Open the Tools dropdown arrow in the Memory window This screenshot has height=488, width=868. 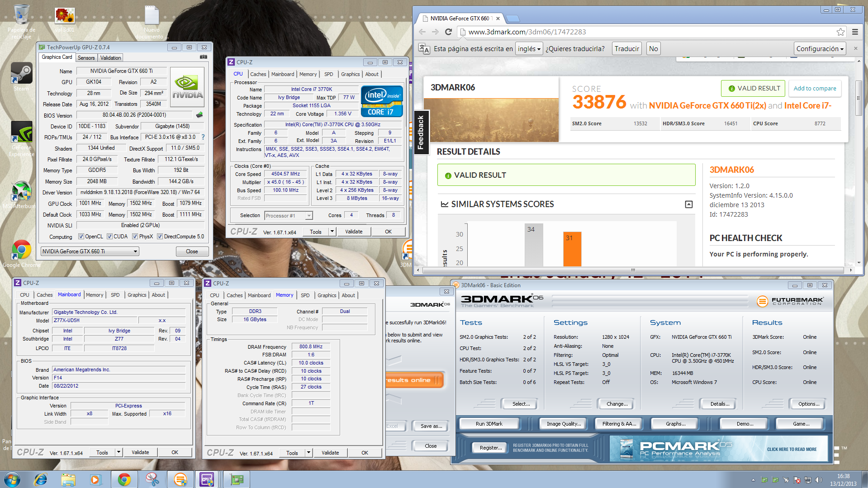[308, 453]
